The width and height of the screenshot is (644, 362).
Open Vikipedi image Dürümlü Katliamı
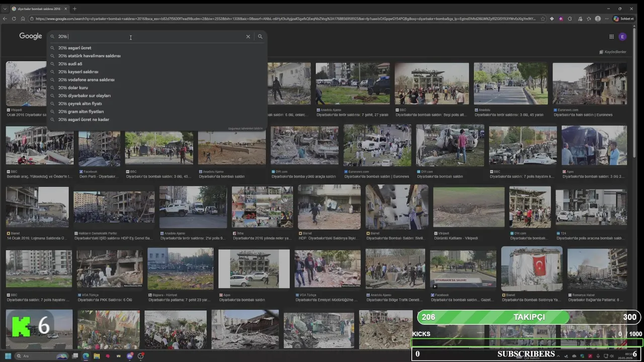(469, 207)
